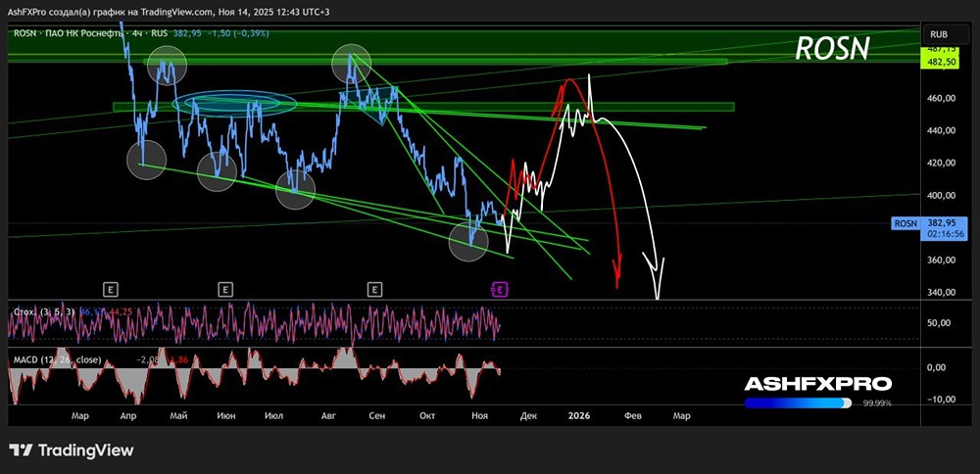980x474 pixels.
Task: Click the Июл time axis label
Action: pyautogui.click(x=273, y=416)
